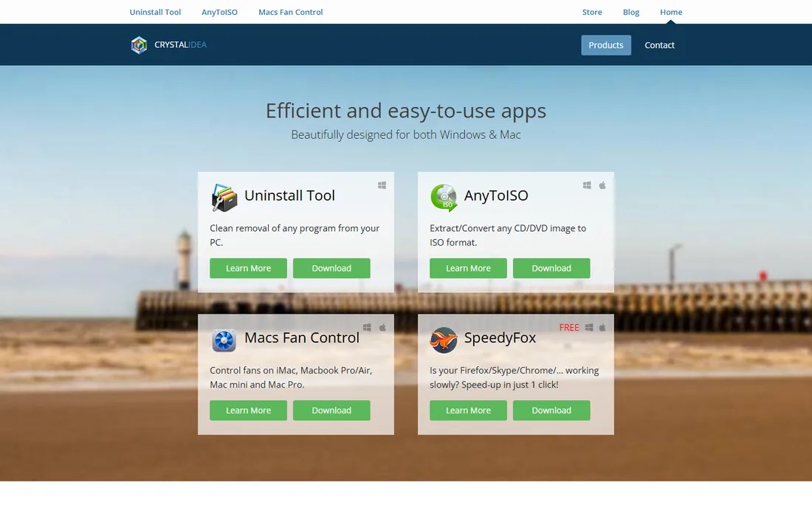Click the CrystalIDEA cube logo icon

click(139, 45)
